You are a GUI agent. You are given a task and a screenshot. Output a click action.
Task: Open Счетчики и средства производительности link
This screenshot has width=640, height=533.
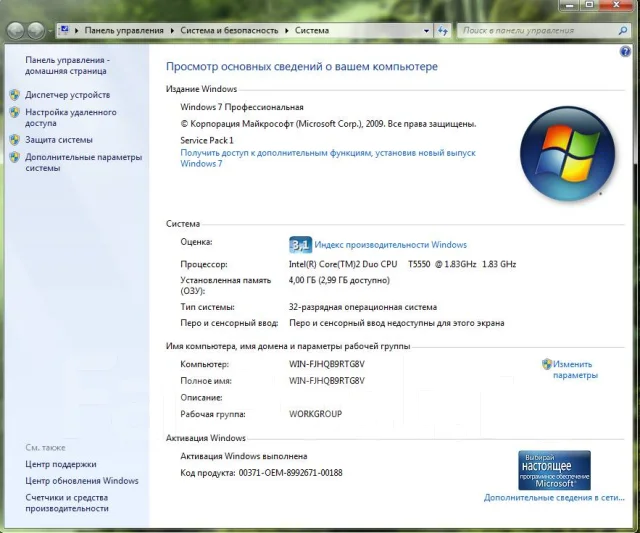click(x=67, y=503)
